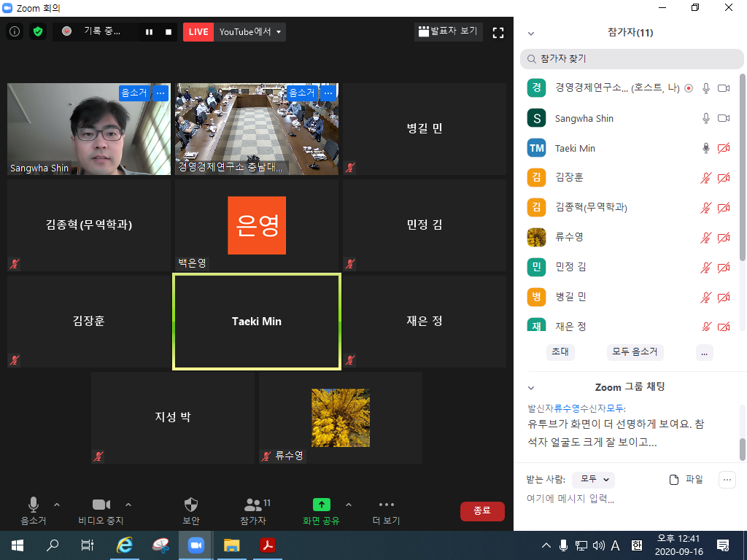Enter full screen mode

[498, 32]
